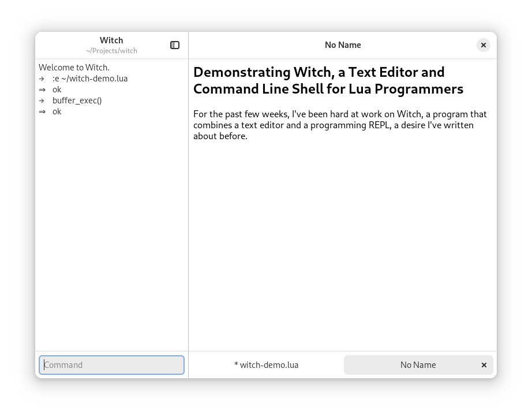
Task: Close the No Name document header
Action: (x=483, y=45)
